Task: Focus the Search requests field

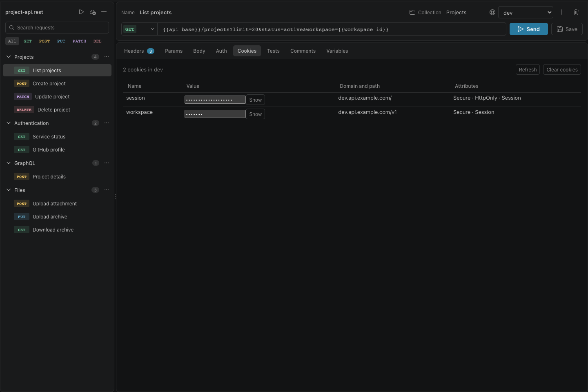Action: point(57,28)
